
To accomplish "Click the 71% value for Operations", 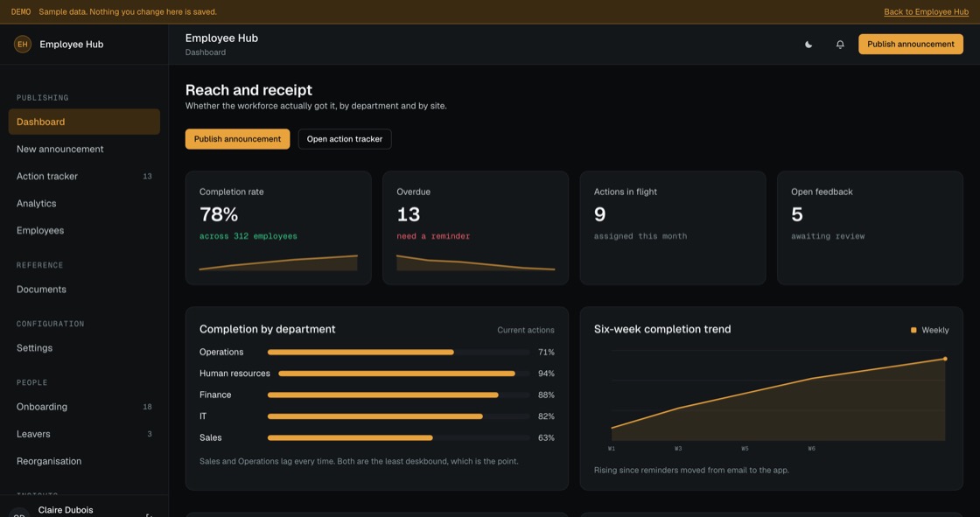I will coord(546,353).
